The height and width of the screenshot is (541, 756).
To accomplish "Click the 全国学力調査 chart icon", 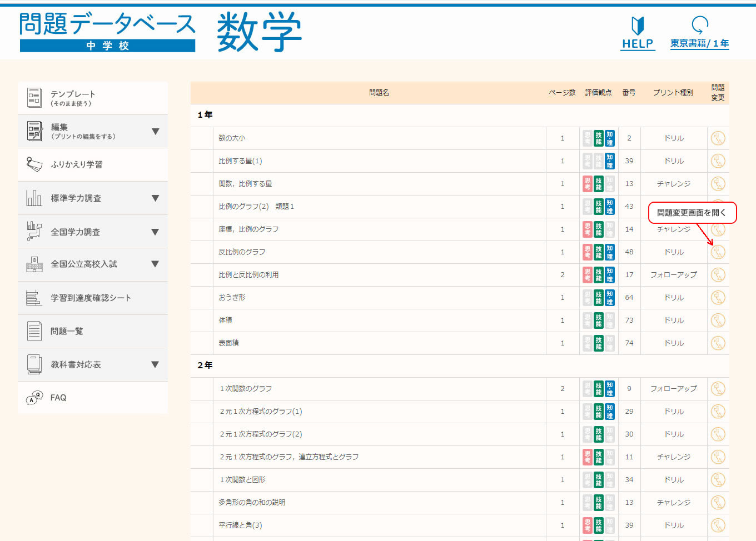I will click(x=34, y=231).
